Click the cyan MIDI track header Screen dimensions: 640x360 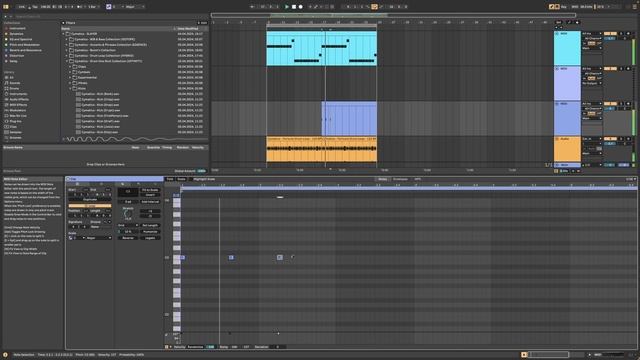click(567, 48)
